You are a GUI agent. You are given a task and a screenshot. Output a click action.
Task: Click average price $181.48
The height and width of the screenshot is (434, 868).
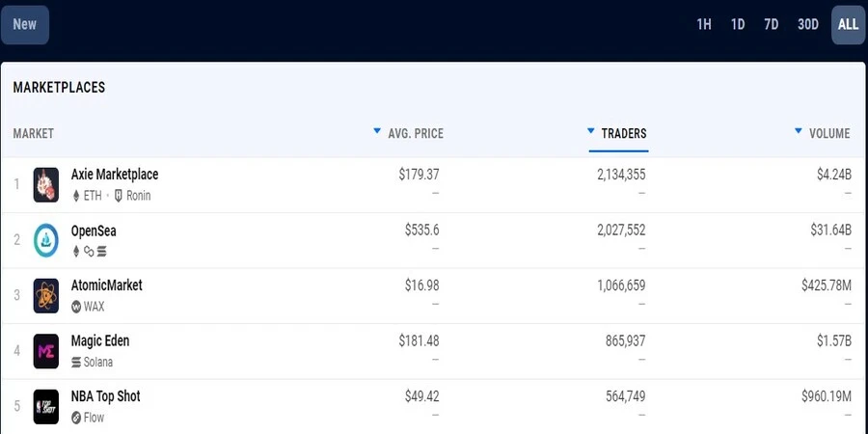(420, 340)
